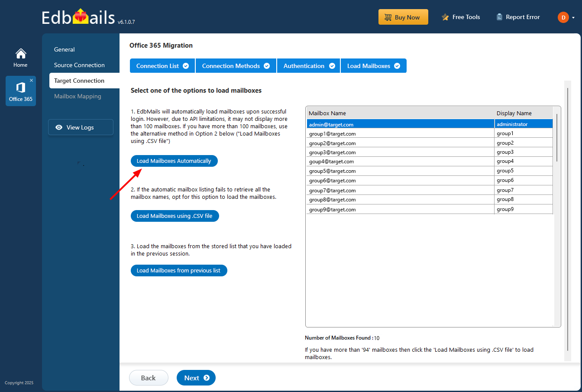This screenshot has height=392, width=582.
Task: Select the group1@target.com mailbox
Action: coord(401,134)
